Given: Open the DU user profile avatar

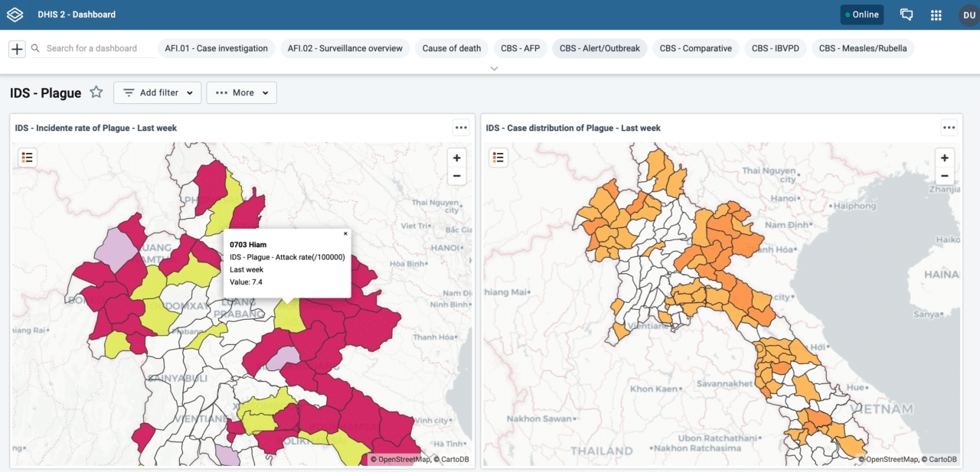Looking at the screenshot, I should pos(967,14).
